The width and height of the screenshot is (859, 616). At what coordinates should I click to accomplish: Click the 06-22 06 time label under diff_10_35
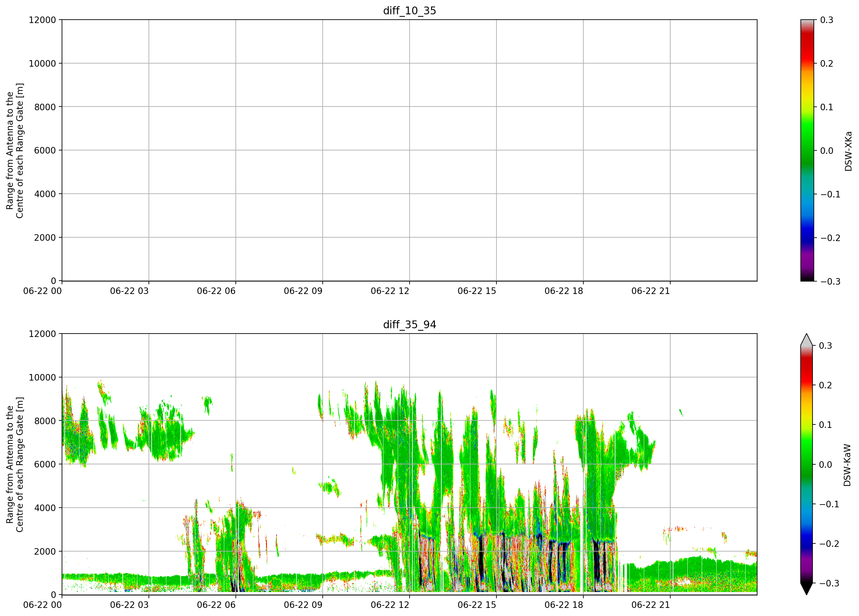coord(216,291)
